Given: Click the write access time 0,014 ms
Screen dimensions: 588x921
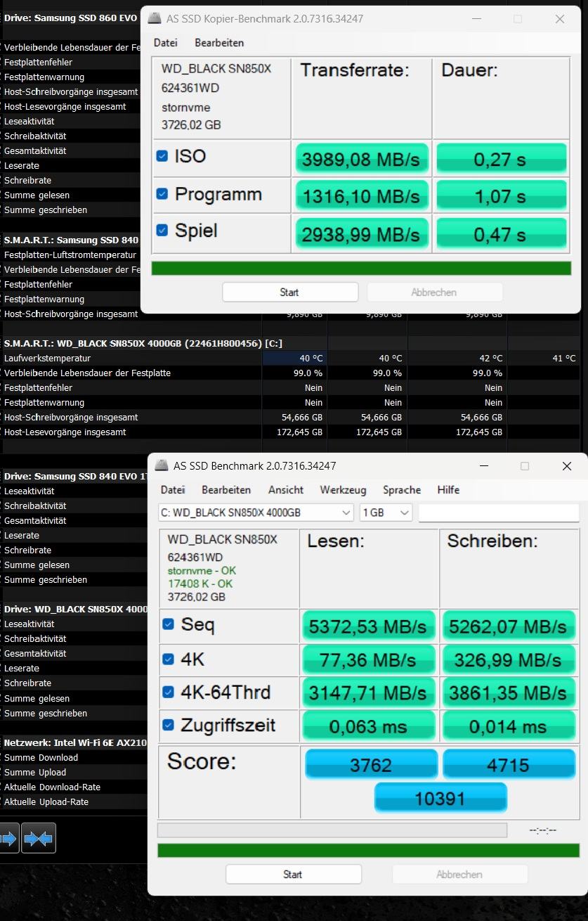Looking at the screenshot, I should click(x=508, y=726).
